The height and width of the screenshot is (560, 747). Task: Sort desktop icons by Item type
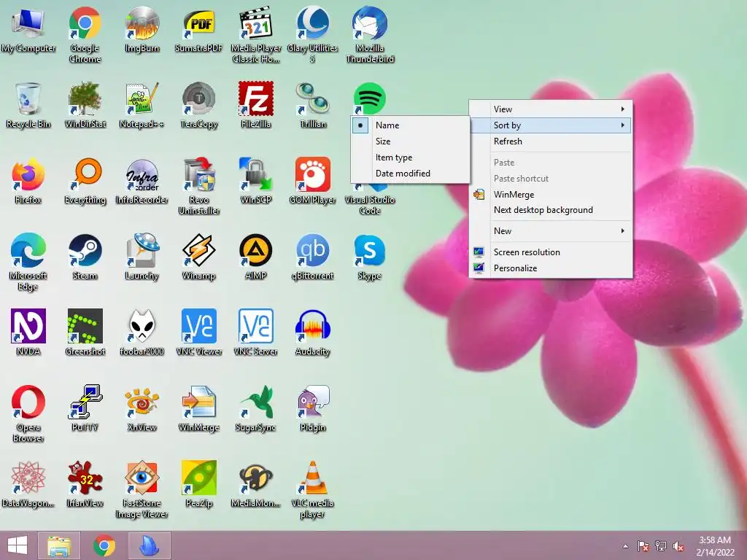click(x=410, y=157)
